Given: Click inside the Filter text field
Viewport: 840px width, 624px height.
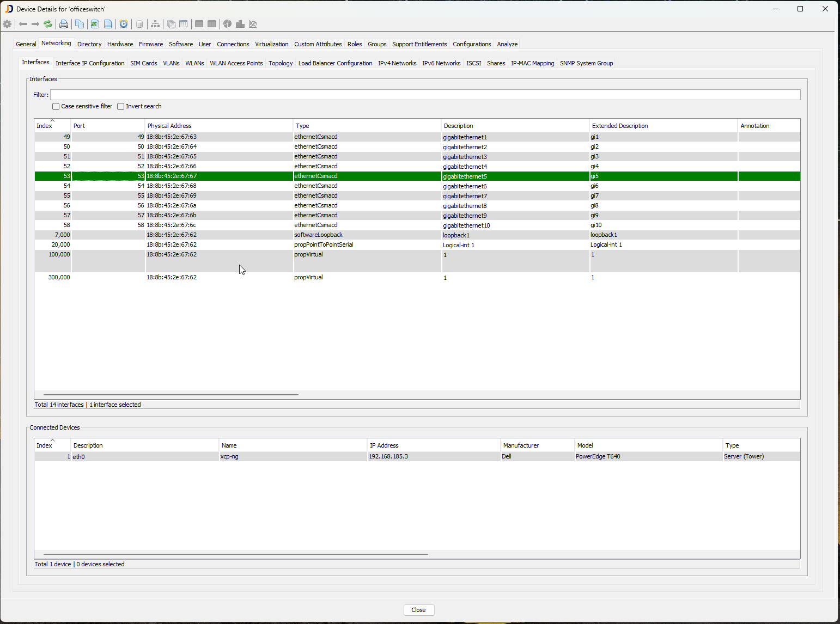Looking at the screenshot, I should (425, 95).
